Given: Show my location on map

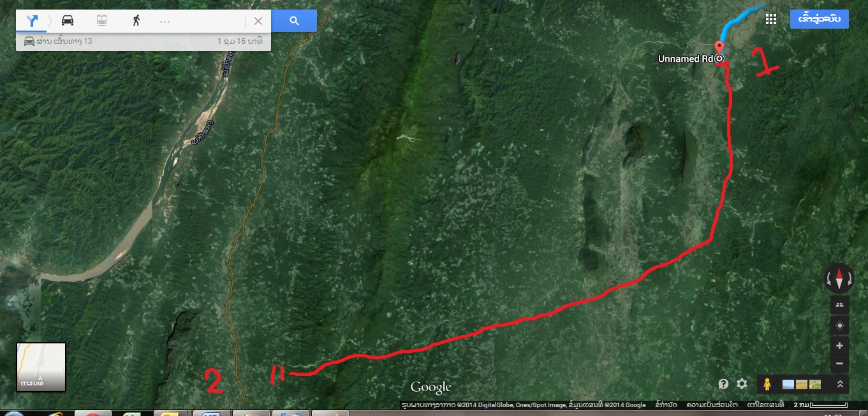Looking at the screenshot, I should (x=839, y=326).
